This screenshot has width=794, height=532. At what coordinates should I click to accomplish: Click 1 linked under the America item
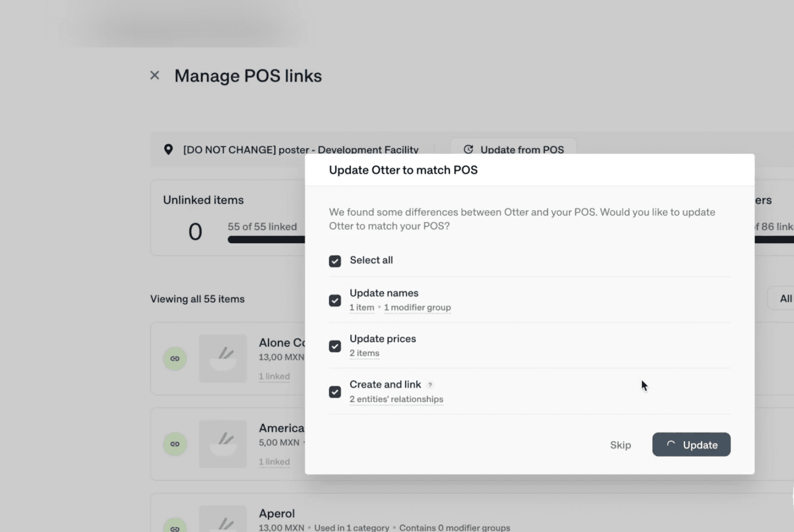pyautogui.click(x=274, y=461)
